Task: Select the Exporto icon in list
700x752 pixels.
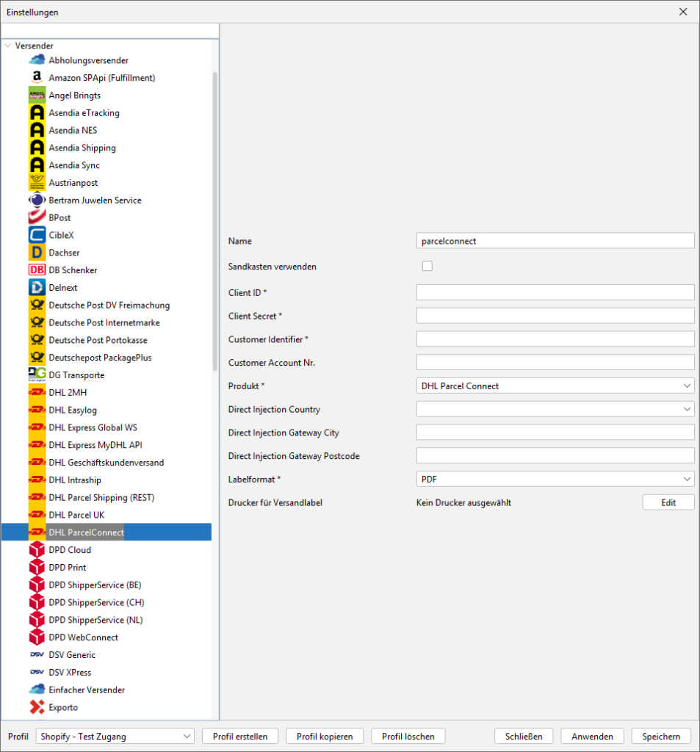Action: [x=37, y=707]
